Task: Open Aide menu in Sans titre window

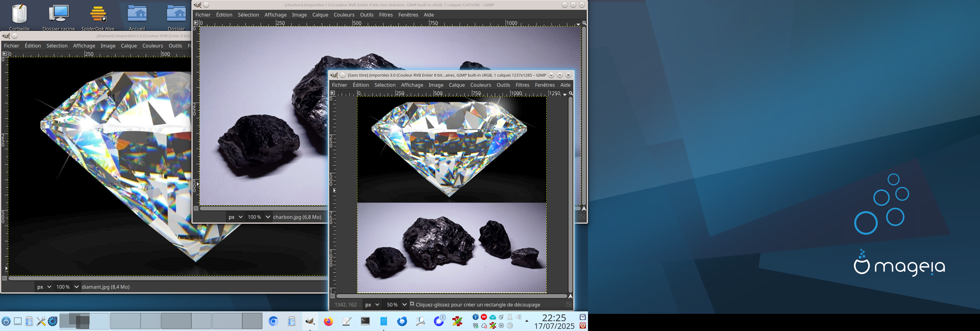Action: click(x=565, y=85)
